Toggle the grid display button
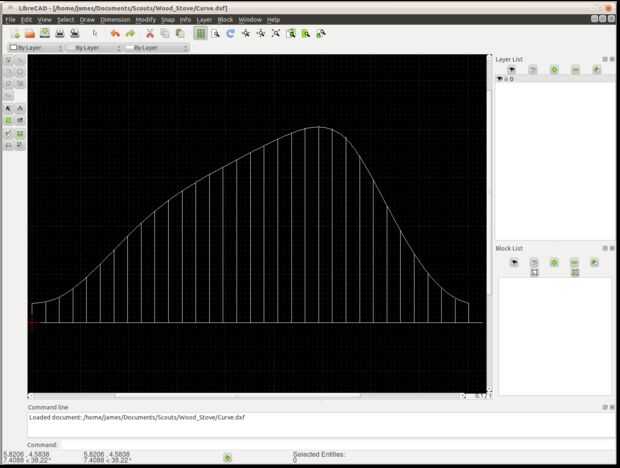620x468 pixels. click(200, 34)
